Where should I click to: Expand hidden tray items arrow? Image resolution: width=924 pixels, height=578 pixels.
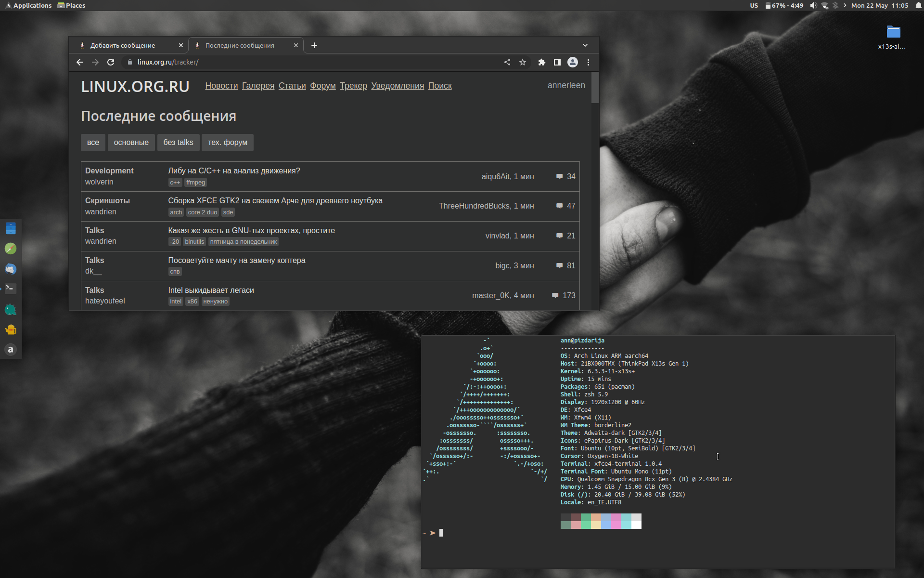tap(845, 5)
